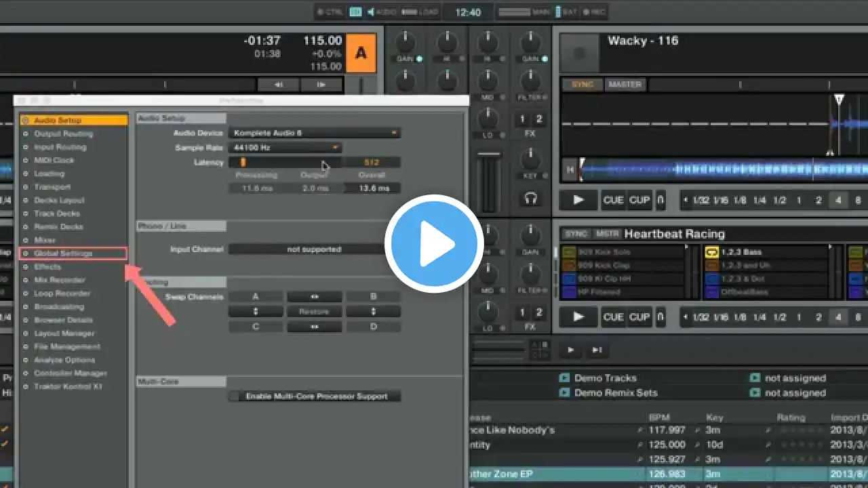Enable Multi-Core Processor Support checkbox
The height and width of the screenshot is (488, 868).
235,396
